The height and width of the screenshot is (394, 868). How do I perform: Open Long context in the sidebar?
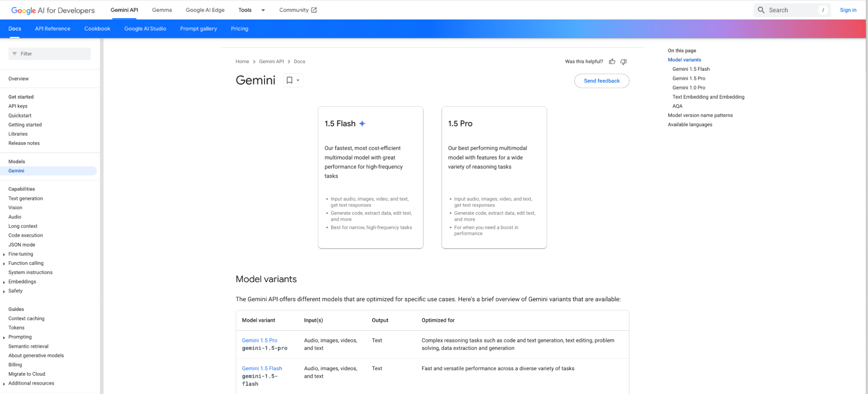(x=23, y=227)
